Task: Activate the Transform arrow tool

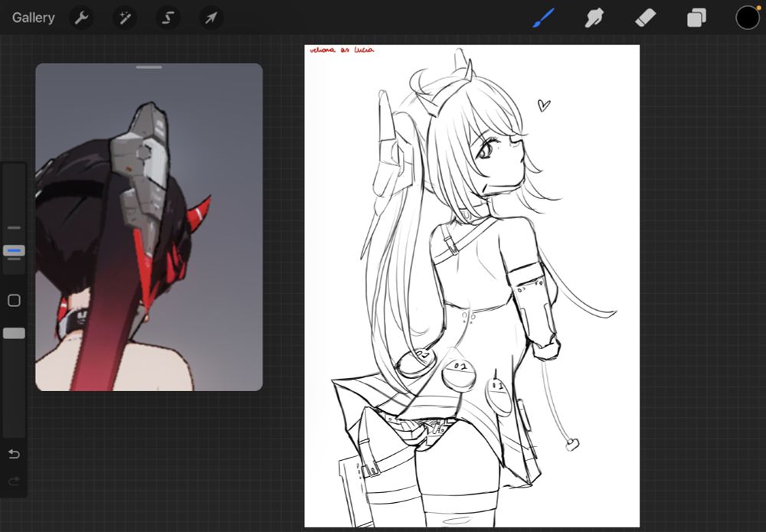Action: point(211,18)
